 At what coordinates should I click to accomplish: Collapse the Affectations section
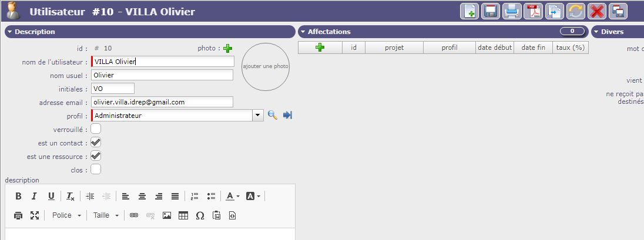pos(303,32)
